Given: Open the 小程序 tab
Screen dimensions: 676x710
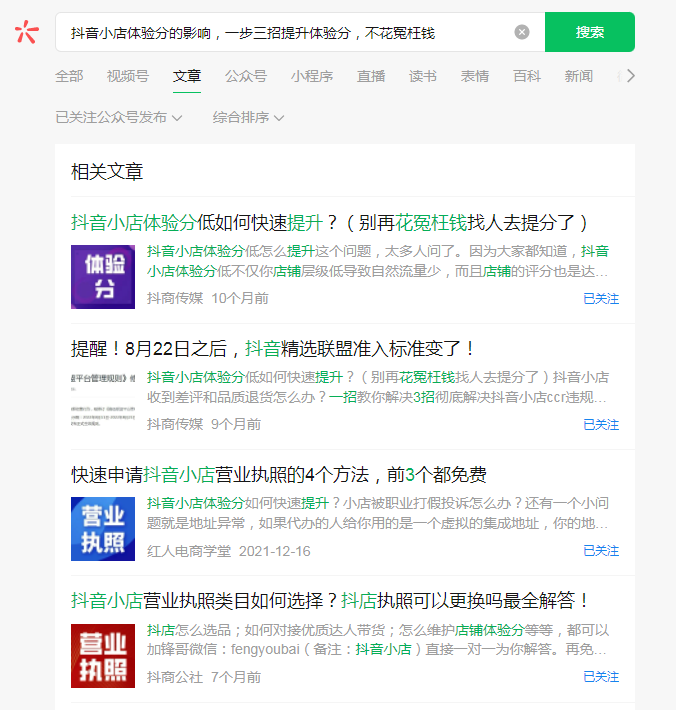Looking at the screenshot, I should 312,76.
